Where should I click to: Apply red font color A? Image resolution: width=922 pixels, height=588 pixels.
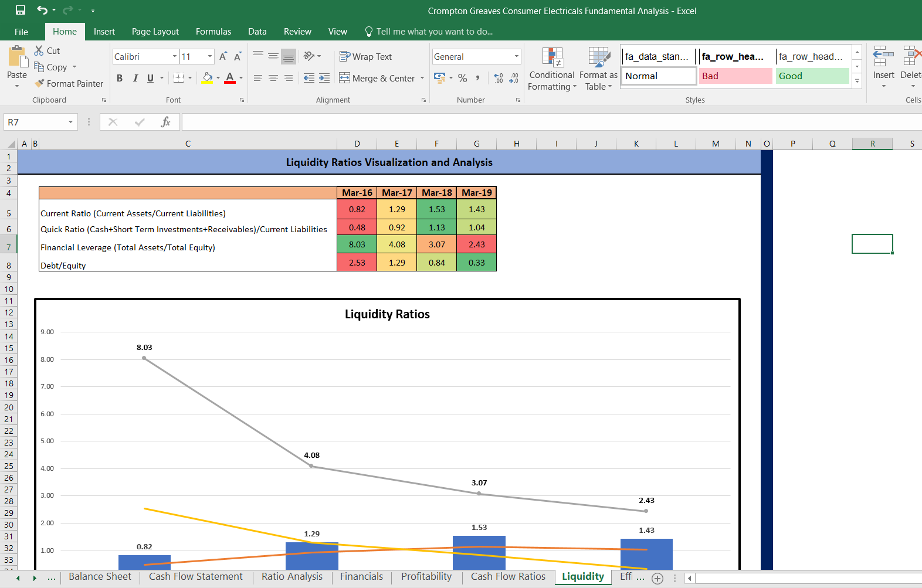[x=230, y=78]
